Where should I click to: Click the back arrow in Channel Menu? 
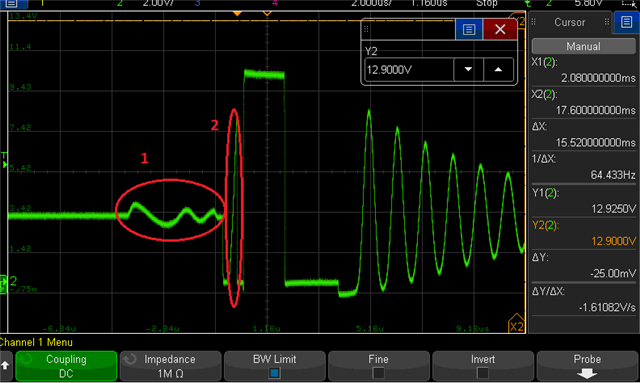point(5,365)
